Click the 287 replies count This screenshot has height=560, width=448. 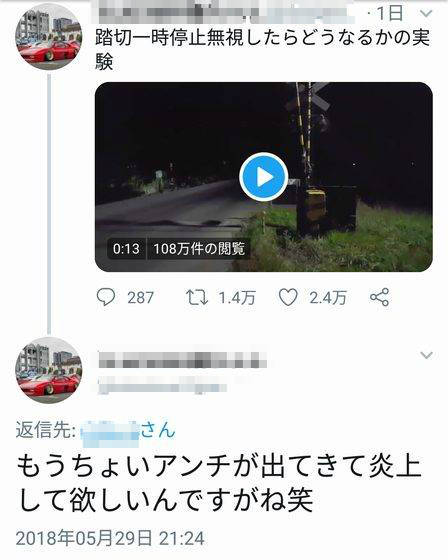click(x=140, y=298)
